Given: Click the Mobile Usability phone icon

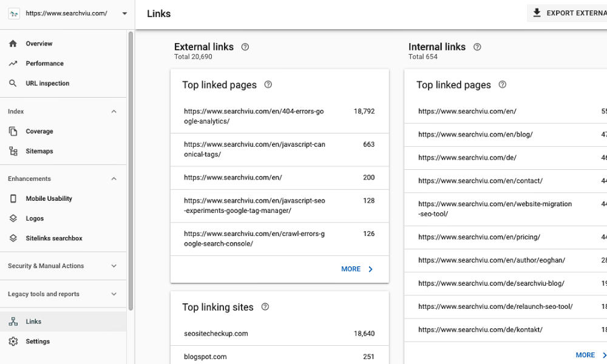Looking at the screenshot, I should click(13, 198).
